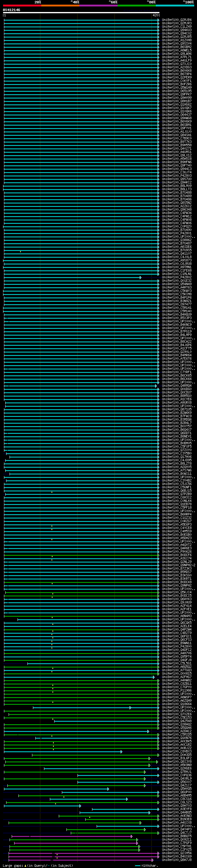The width and height of the screenshot is (197, 868).
Task: Click label UniRef100_B6T9P4
Action: point(177,74)
